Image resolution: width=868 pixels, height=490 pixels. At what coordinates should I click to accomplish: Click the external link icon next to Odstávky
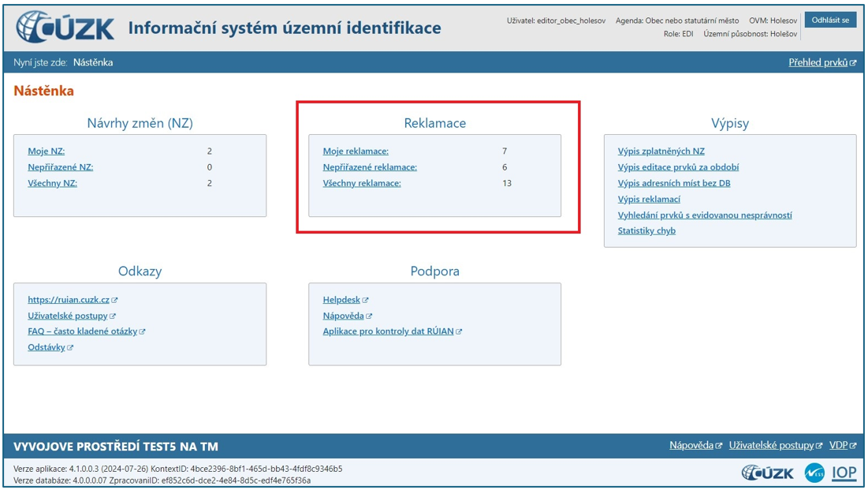[x=70, y=348]
